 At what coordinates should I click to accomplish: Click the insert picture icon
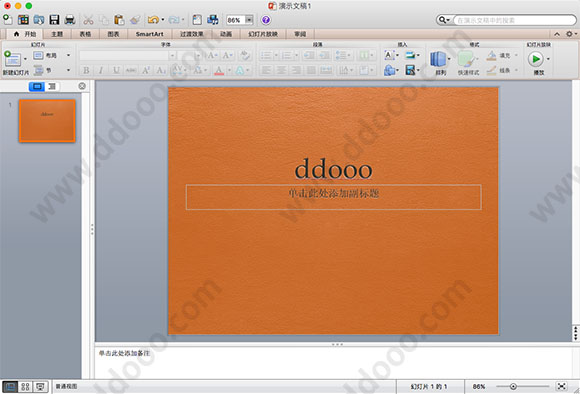click(x=410, y=55)
